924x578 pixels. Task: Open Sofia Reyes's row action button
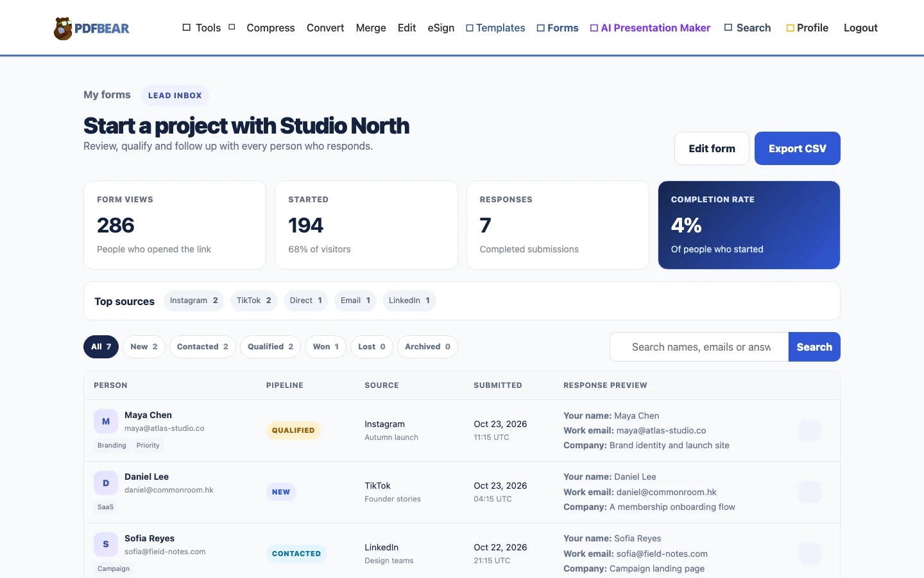click(x=810, y=554)
